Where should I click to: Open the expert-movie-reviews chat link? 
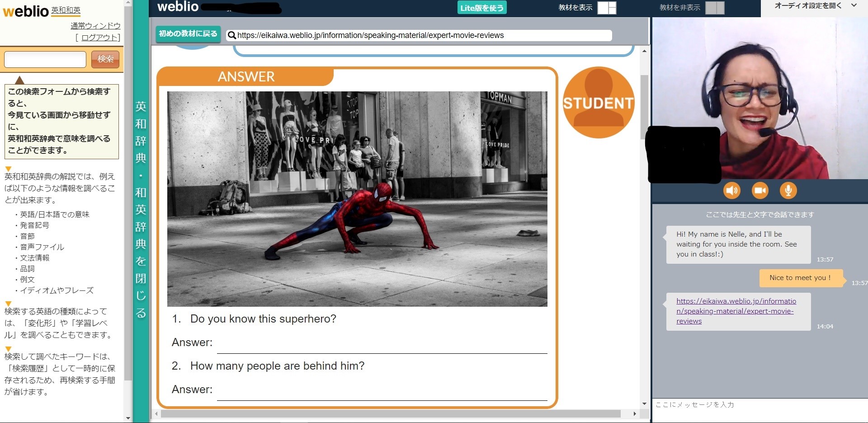tap(736, 311)
